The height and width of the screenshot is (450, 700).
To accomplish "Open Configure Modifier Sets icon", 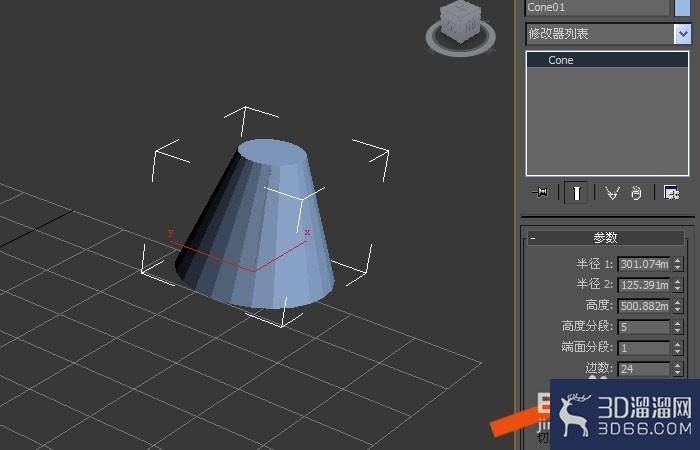I will point(671,193).
